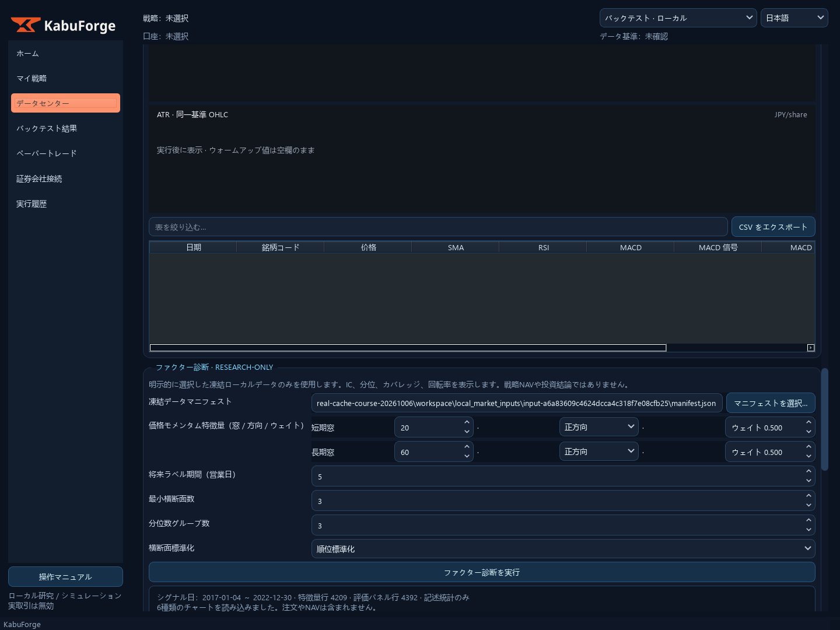
Task: Click the 銘柄コード column header
Action: (x=281, y=247)
